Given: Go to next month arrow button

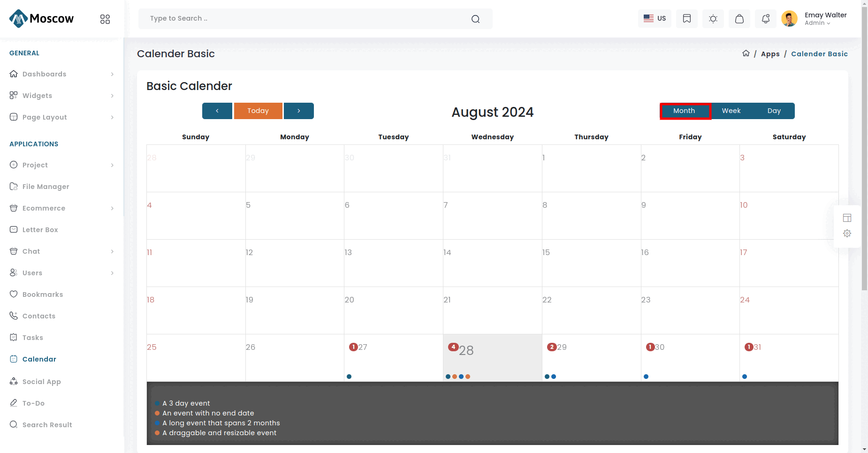Looking at the screenshot, I should pyautogui.click(x=299, y=111).
